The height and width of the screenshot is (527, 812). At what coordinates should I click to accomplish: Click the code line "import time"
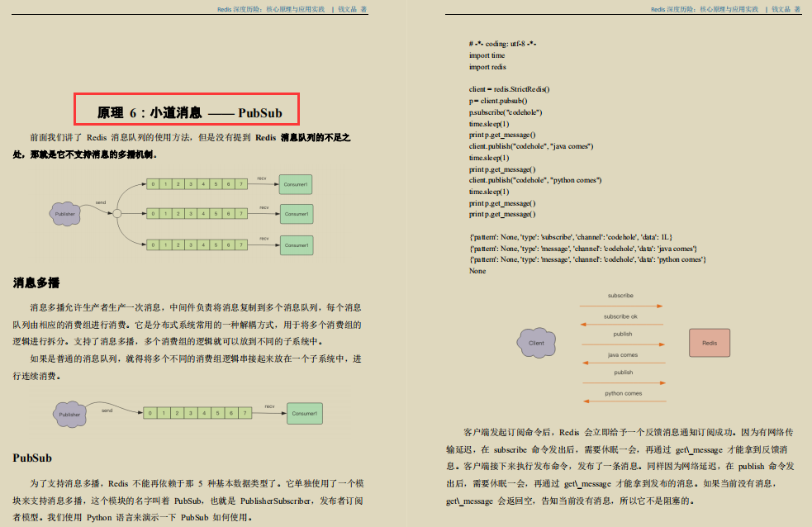(487, 55)
